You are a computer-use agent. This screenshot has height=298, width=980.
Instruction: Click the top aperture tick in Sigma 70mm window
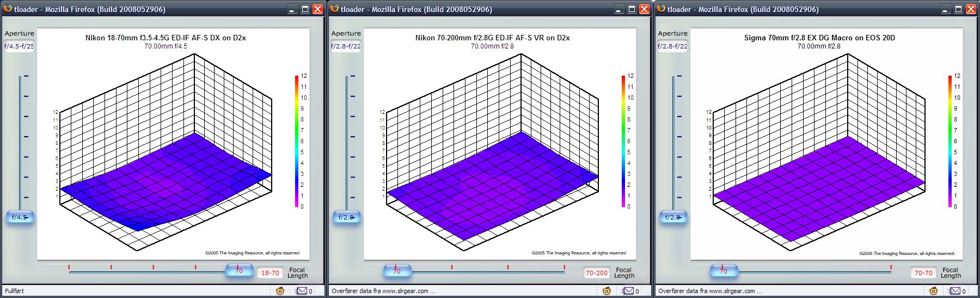[x=679, y=76]
